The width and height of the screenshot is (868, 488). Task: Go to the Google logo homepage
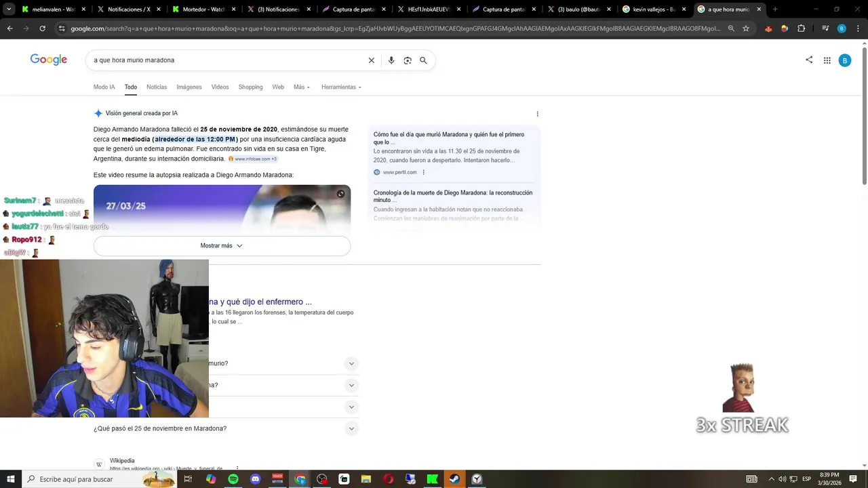tap(49, 60)
